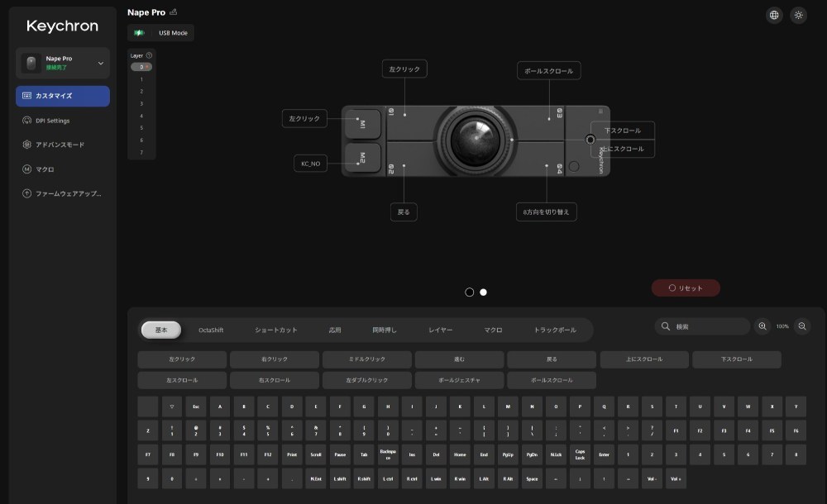Select Layer 0

(141, 67)
